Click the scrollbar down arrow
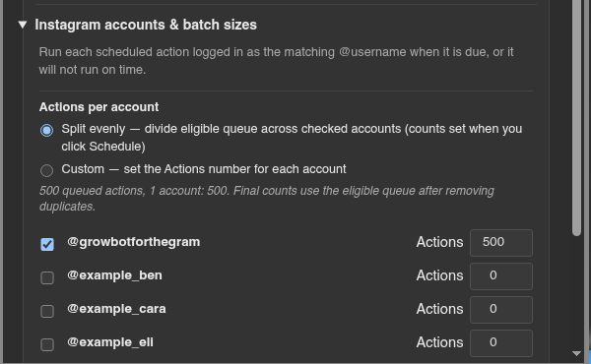The width and height of the screenshot is (591, 364). click(576, 353)
